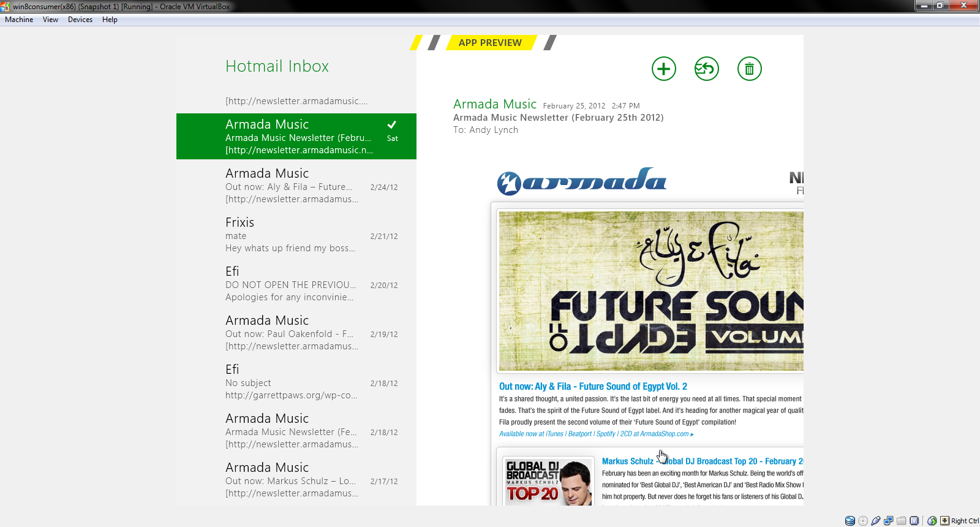
Task: Toggle the checkmark on selected Armada message
Action: 392,124
